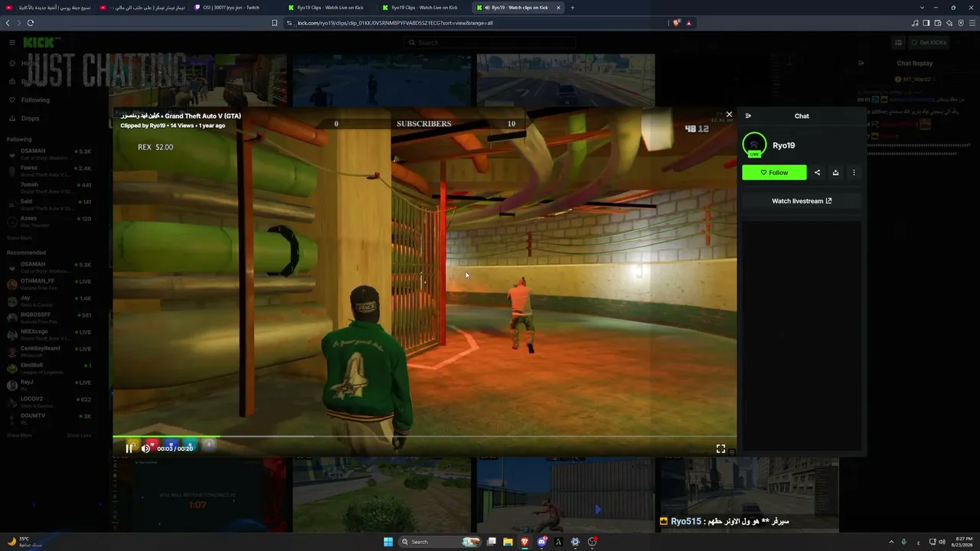This screenshot has height=551, width=980.
Task: Open Task View on the taskbar
Action: (492, 542)
